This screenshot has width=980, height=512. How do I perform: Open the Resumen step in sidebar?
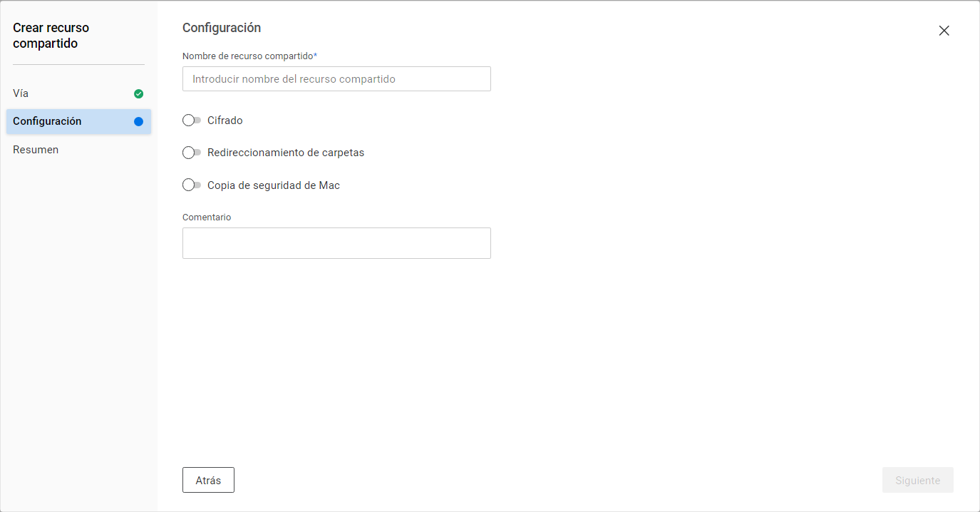36,150
